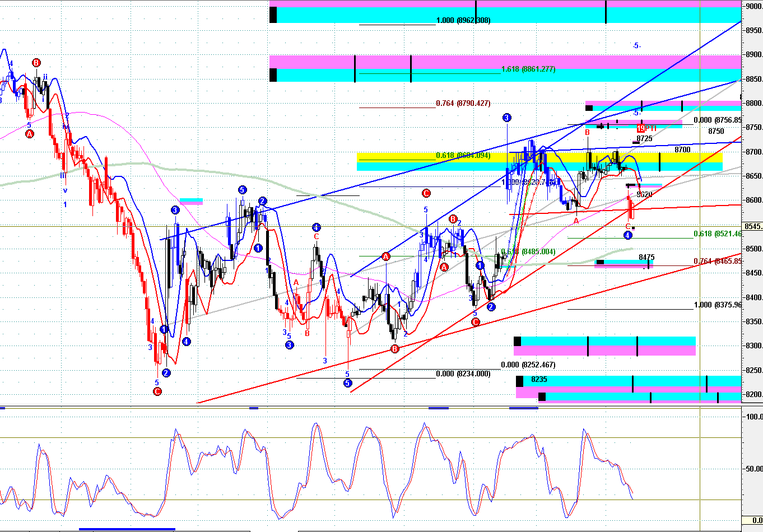The image size is (763, 532).
Task: Click the 8725 price target label
Action: click(644, 138)
